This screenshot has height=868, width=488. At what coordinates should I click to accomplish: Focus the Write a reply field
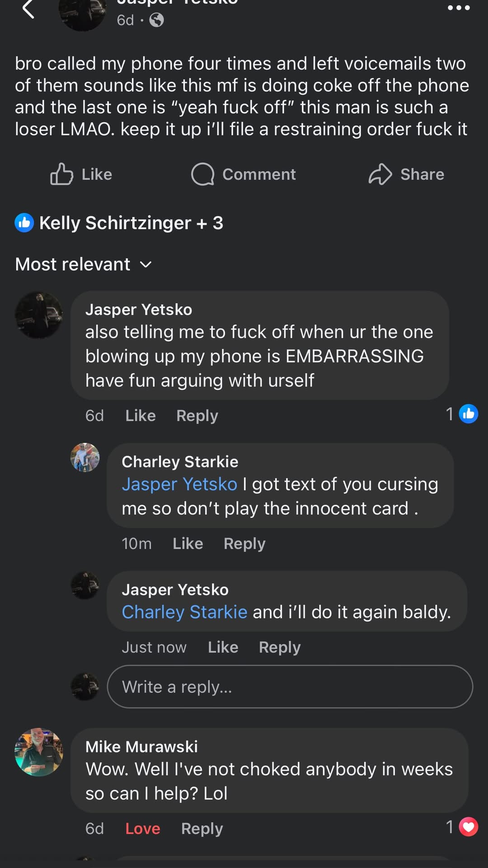[x=290, y=687]
